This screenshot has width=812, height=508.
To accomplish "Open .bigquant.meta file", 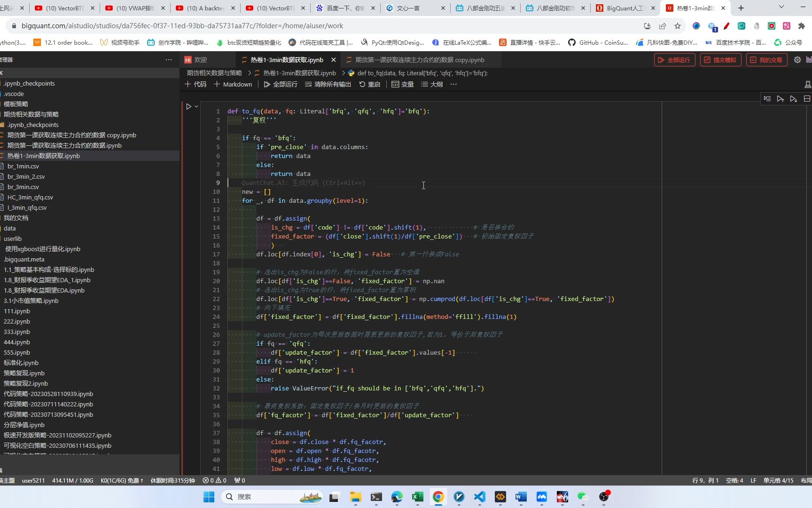I will pyautogui.click(x=89, y=259).
